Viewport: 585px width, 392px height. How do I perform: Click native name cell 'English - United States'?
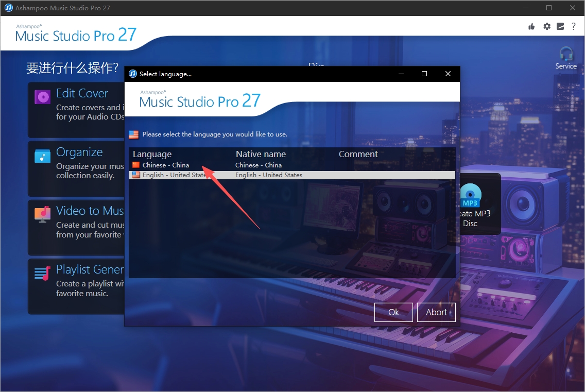[269, 175]
